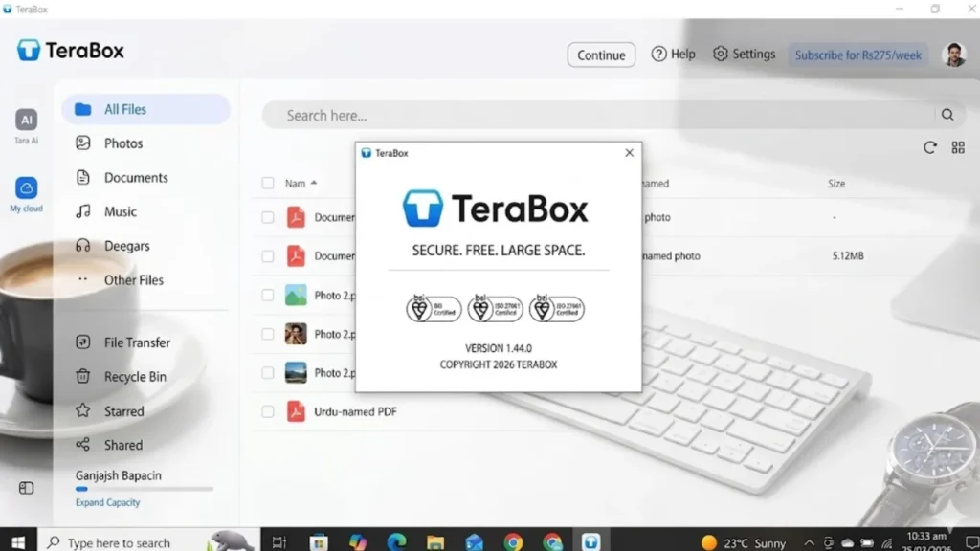980x551 pixels.
Task: Open TeraBox Settings
Action: click(744, 55)
